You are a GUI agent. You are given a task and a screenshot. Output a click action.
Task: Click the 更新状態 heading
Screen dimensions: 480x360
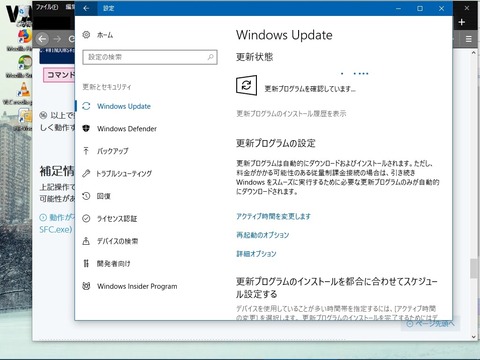[x=255, y=57]
